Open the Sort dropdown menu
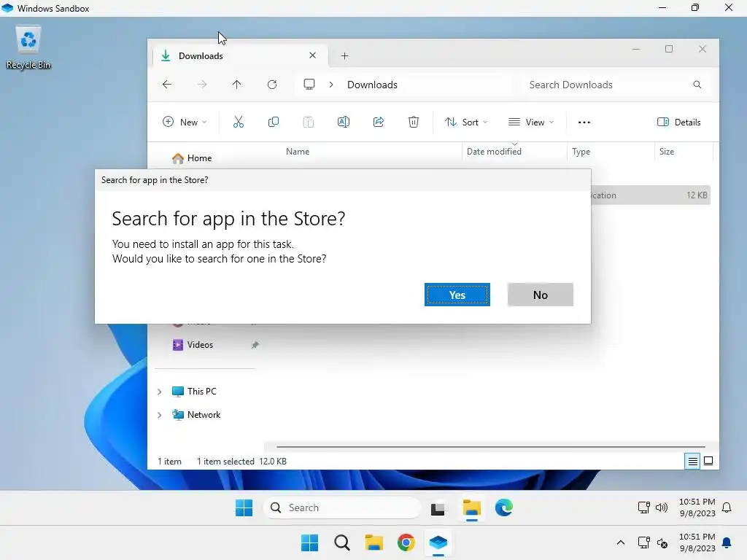Viewport: 747px width, 560px height. coord(466,122)
